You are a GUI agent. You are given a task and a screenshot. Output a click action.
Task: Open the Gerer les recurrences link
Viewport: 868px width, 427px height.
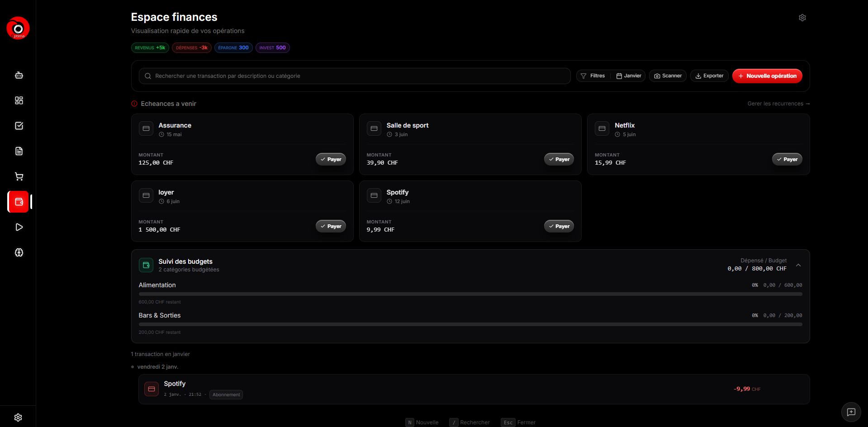pyautogui.click(x=778, y=104)
